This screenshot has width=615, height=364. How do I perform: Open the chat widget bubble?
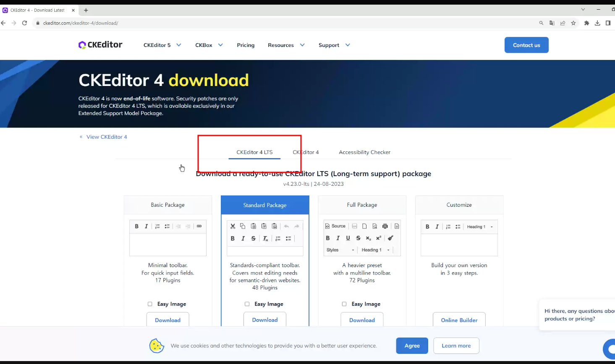click(x=609, y=348)
